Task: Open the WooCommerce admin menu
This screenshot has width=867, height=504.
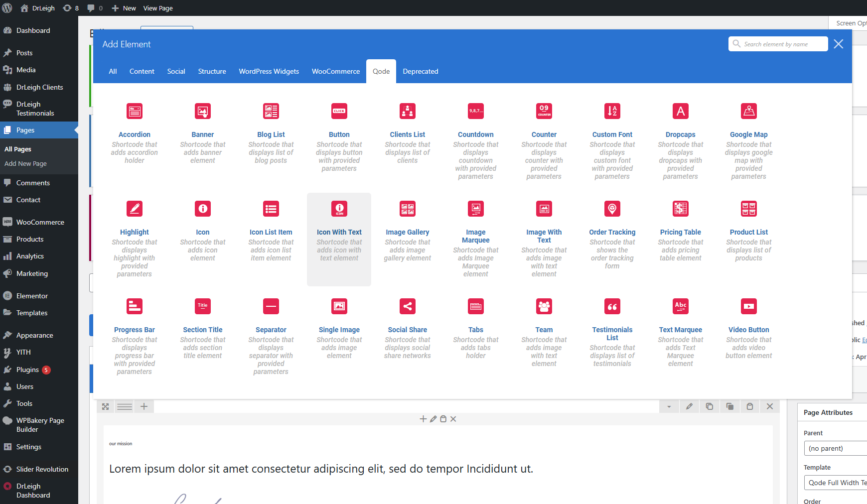Action: (x=39, y=222)
